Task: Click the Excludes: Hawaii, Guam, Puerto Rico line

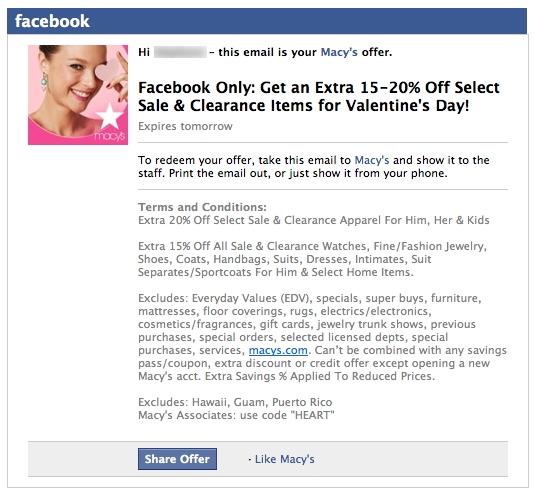Action: 235,402
